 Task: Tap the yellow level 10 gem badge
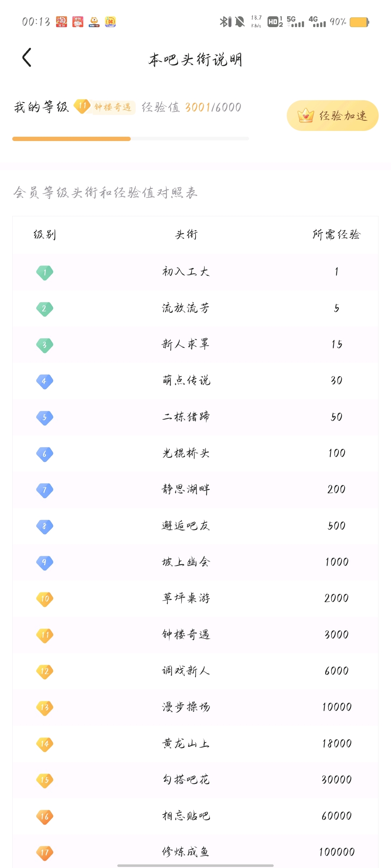pos(45,599)
